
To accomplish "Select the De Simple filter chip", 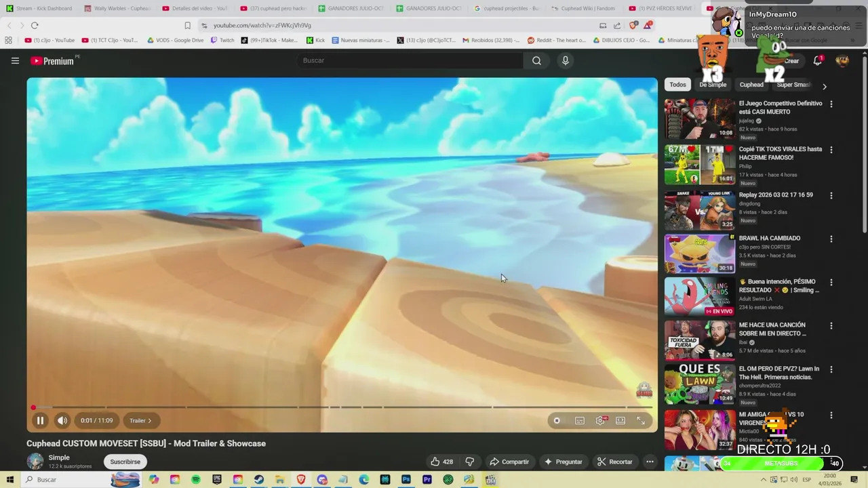I will click(713, 85).
